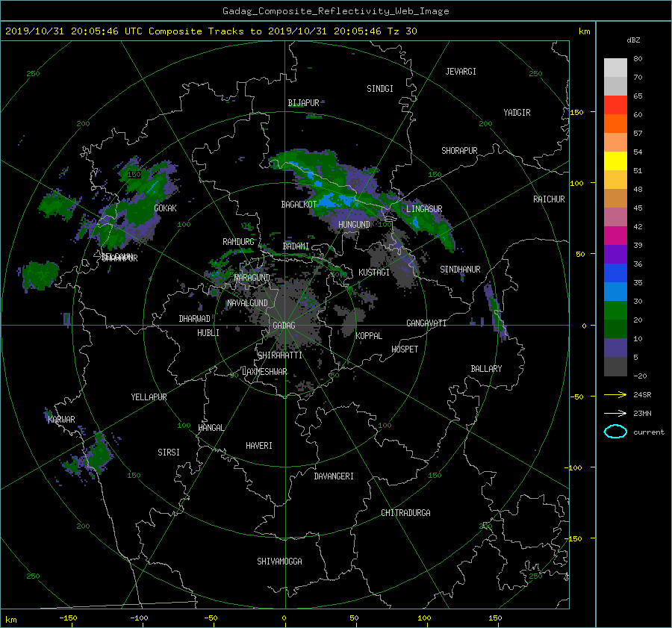The image size is (672, 628).
Task: Click the white 23MN arrow legend icon
Action: (x=615, y=413)
